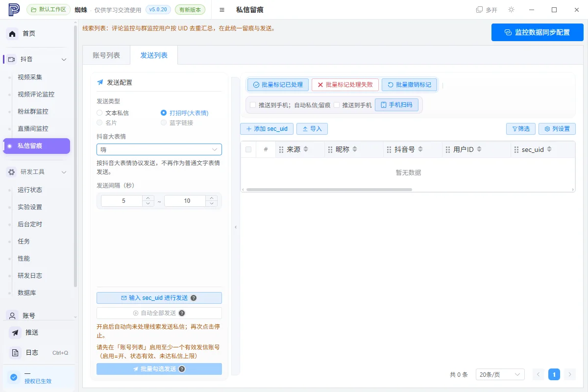The height and width of the screenshot is (392, 588).
Task: Toggle the second 推送到手机 checkbox
Action: coord(337,105)
